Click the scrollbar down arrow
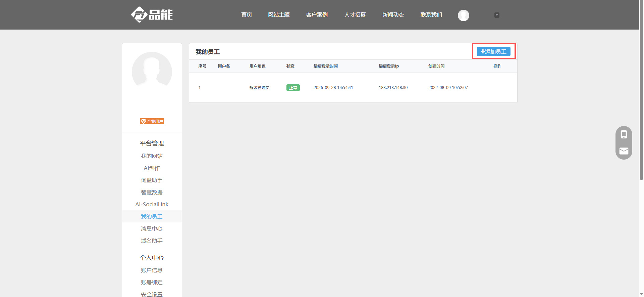 click(641, 294)
